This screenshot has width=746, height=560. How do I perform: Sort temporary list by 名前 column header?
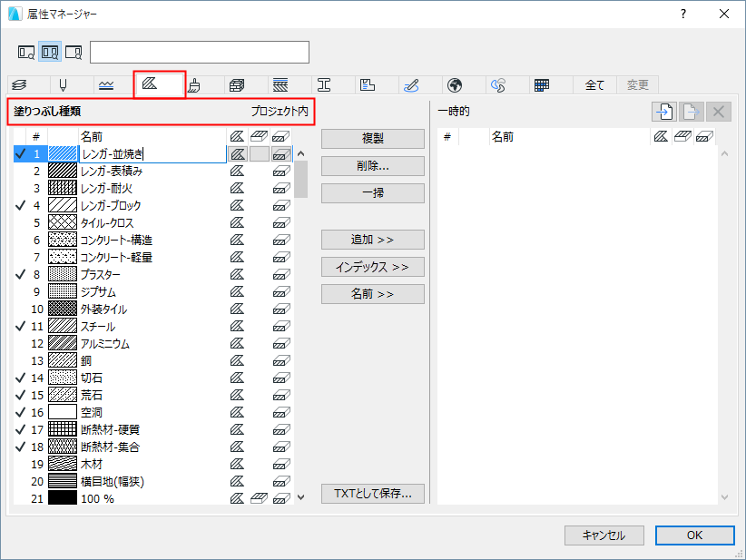(570, 137)
